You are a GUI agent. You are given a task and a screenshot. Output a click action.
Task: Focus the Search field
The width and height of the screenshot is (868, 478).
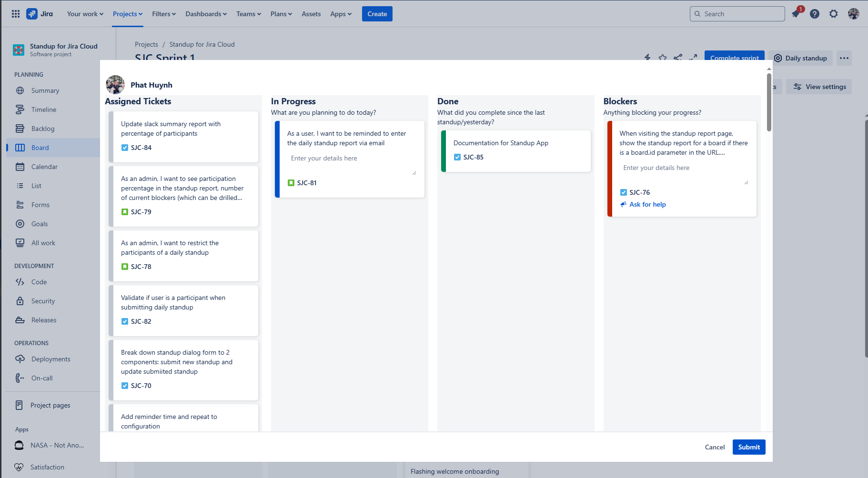[737, 14]
